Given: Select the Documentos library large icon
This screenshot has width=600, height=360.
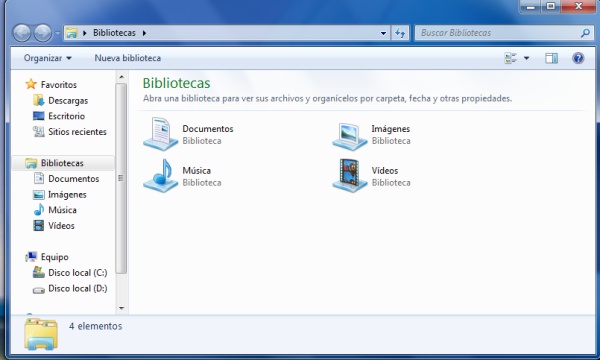Looking at the screenshot, I should 161,134.
